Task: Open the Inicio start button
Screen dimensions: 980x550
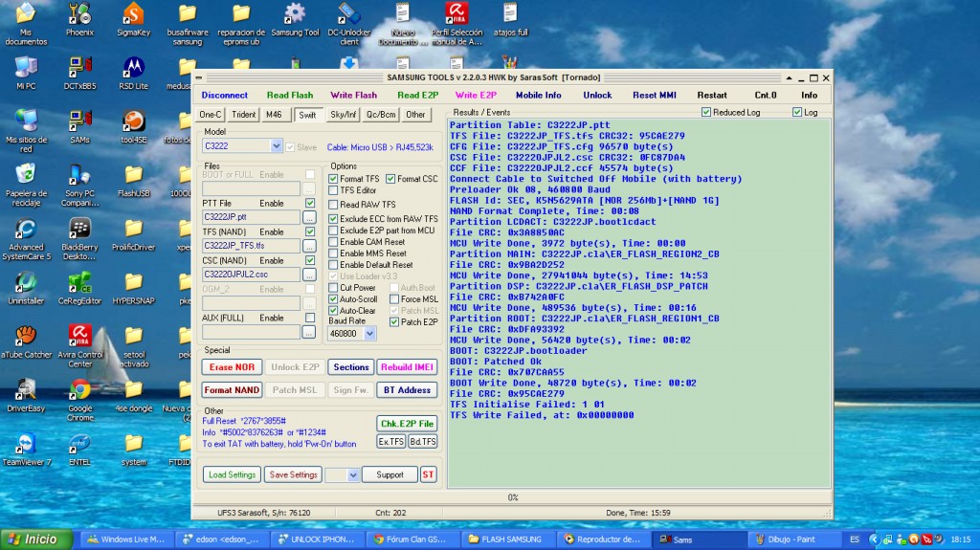Action: click(35, 539)
